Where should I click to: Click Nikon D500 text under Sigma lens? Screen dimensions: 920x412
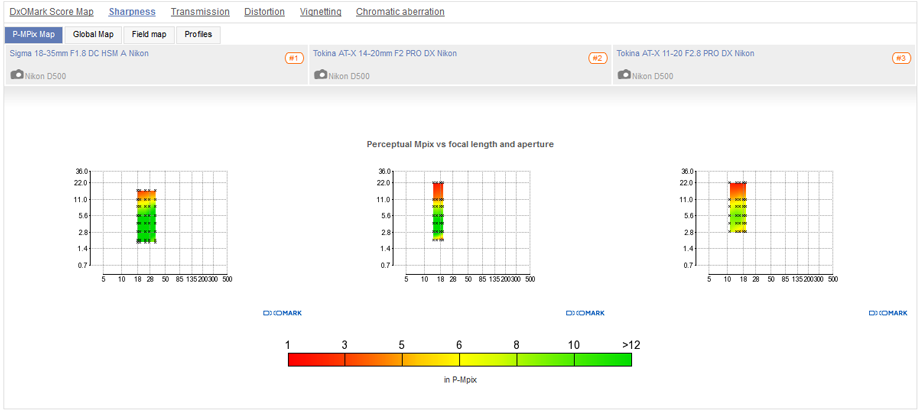tap(46, 76)
